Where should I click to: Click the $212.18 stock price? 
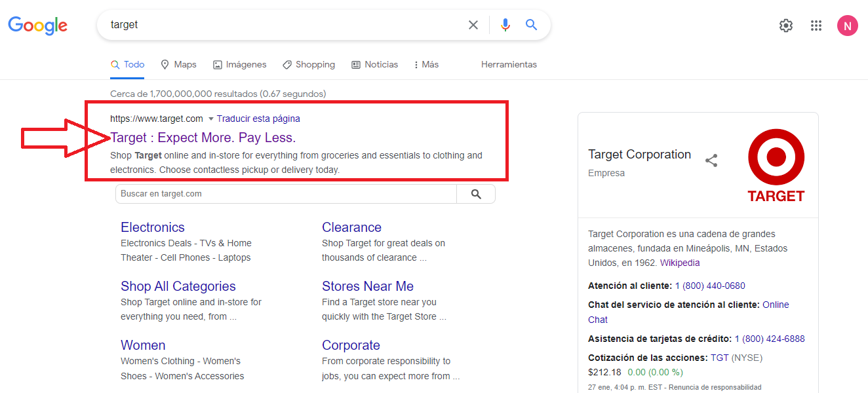click(x=604, y=372)
